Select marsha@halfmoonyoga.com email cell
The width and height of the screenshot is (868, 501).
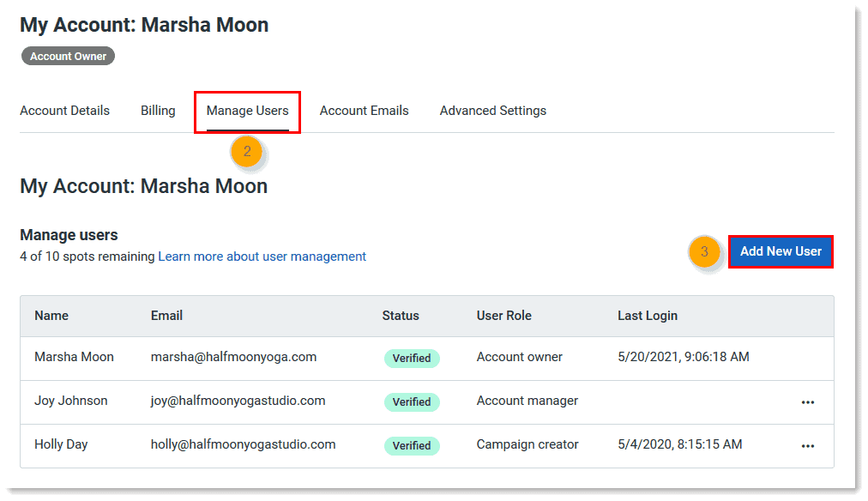(233, 357)
